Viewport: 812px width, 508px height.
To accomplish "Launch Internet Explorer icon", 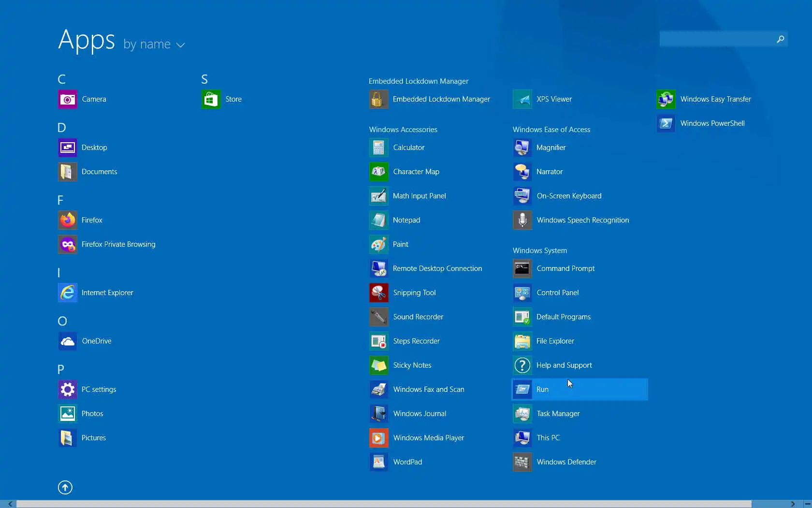I will (x=68, y=293).
